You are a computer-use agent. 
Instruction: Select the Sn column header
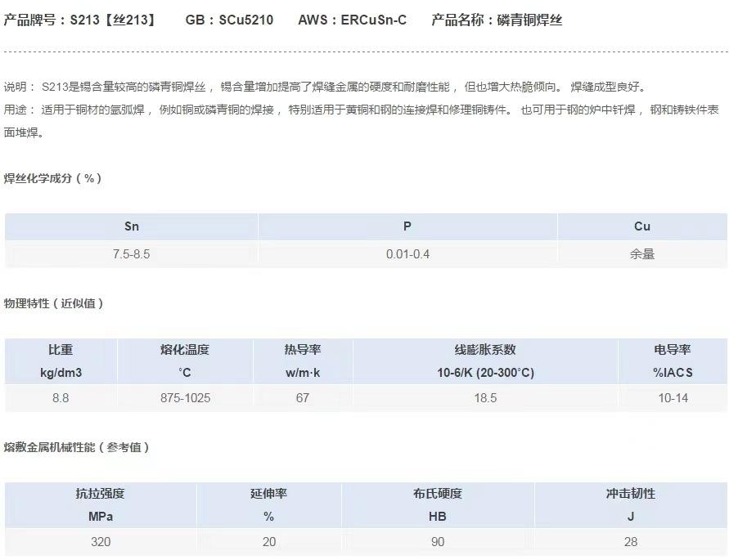click(132, 226)
